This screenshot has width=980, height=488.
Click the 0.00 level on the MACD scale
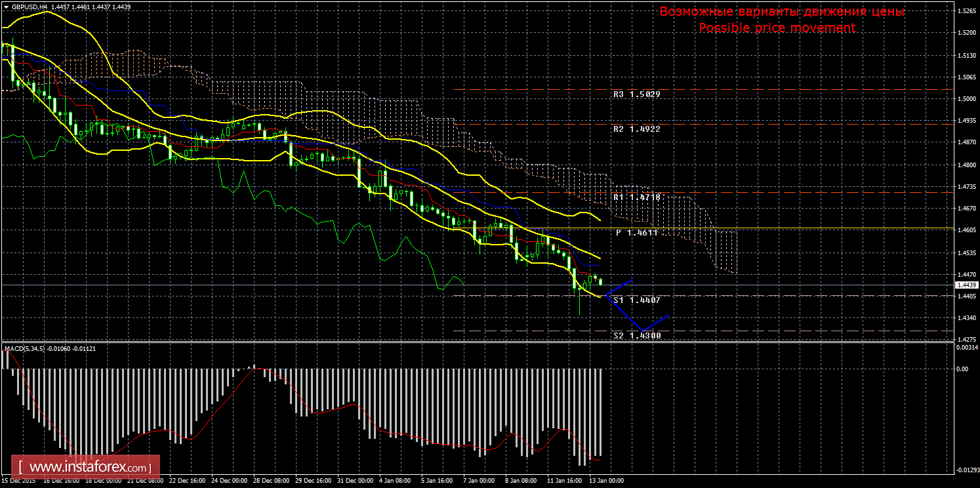(963, 369)
